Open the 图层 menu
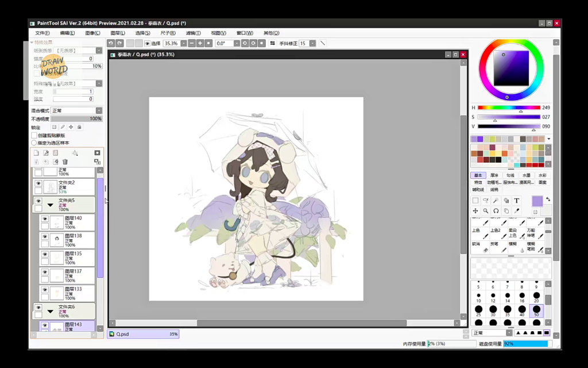The width and height of the screenshot is (588, 368). point(118,33)
